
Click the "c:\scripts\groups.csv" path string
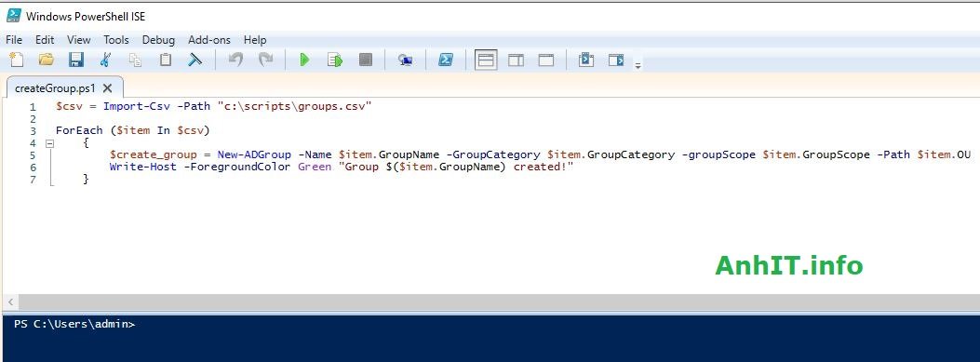click(294, 106)
